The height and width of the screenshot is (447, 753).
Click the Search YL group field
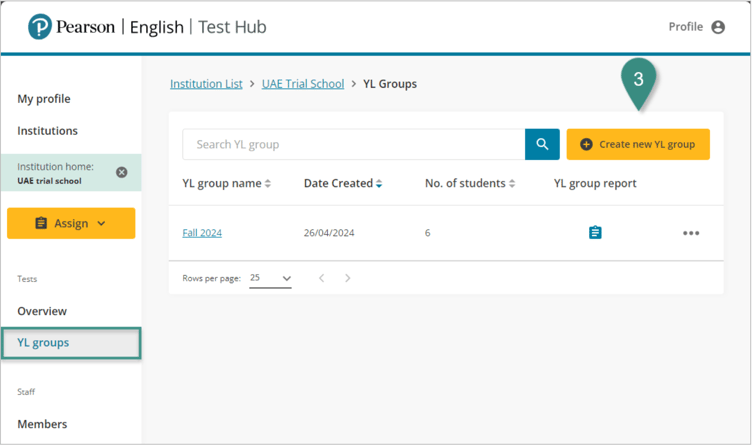[x=353, y=144]
